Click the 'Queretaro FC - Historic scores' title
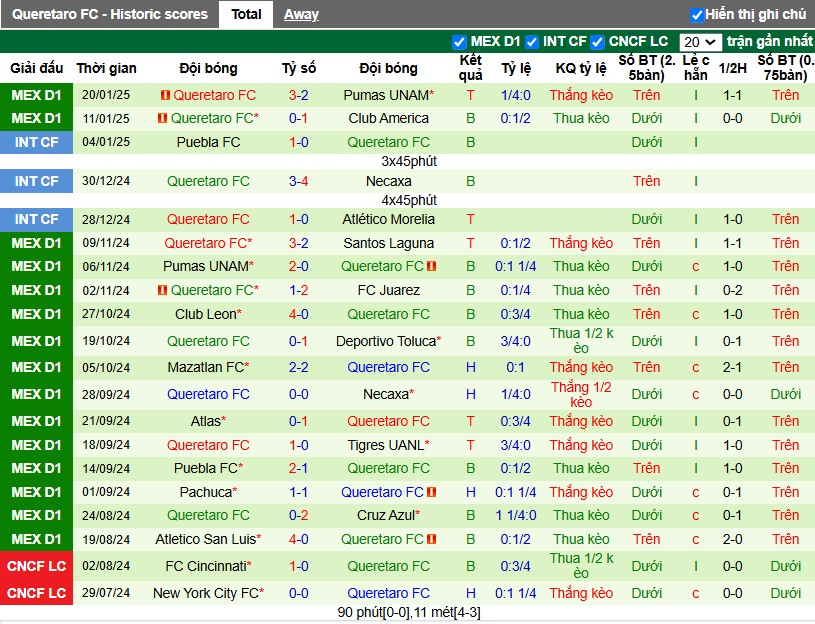815x624 pixels. (110, 15)
